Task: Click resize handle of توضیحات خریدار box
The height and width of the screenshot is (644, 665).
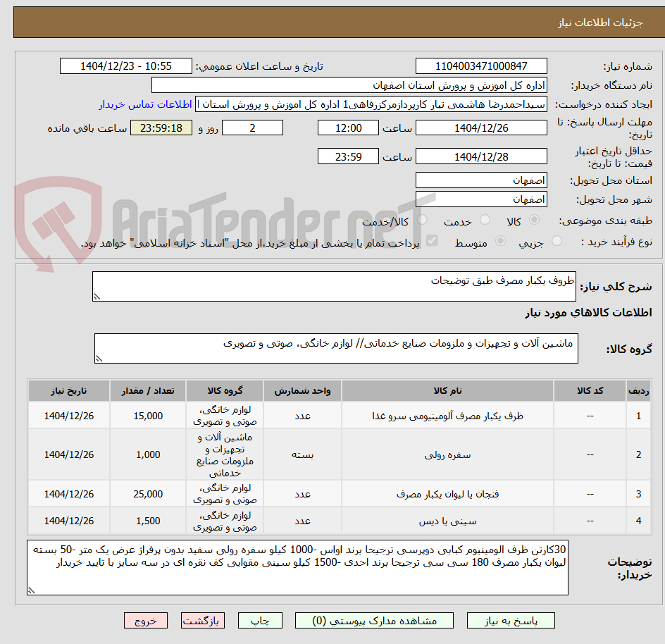Action: (31, 590)
